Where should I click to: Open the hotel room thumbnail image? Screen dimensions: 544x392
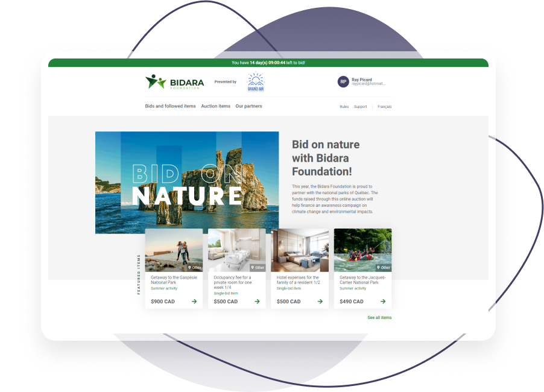300,250
